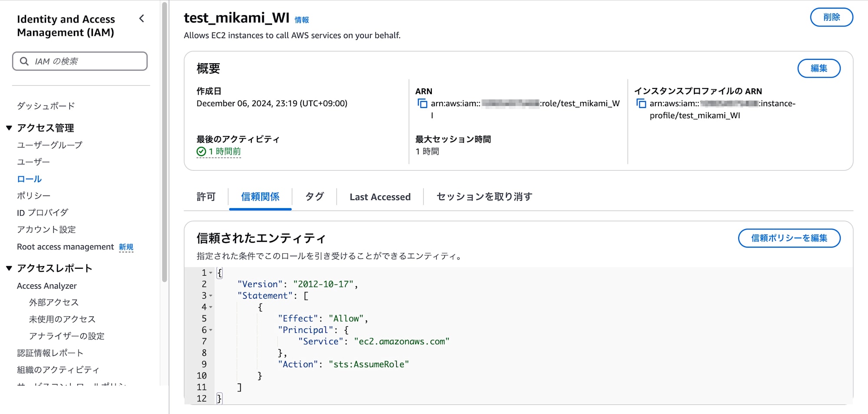Click 信頼ポリシーを編集 button
Viewport: 868px width, 414px height.
[789, 238]
